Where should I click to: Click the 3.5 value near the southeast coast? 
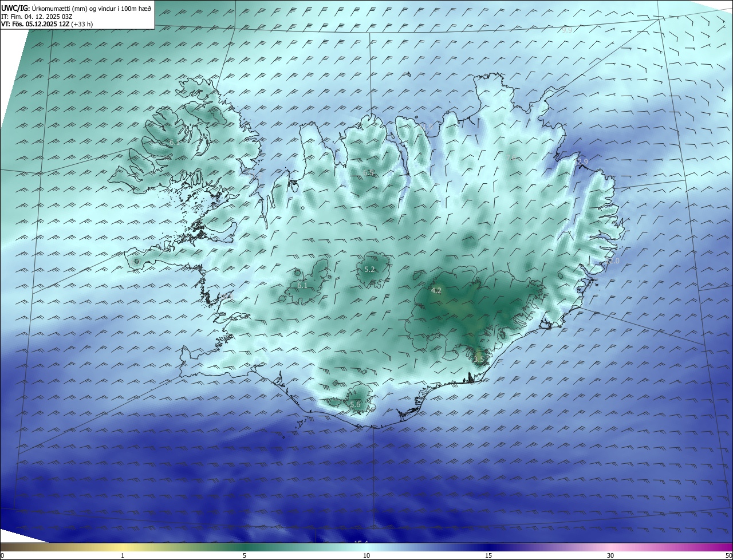(x=479, y=359)
